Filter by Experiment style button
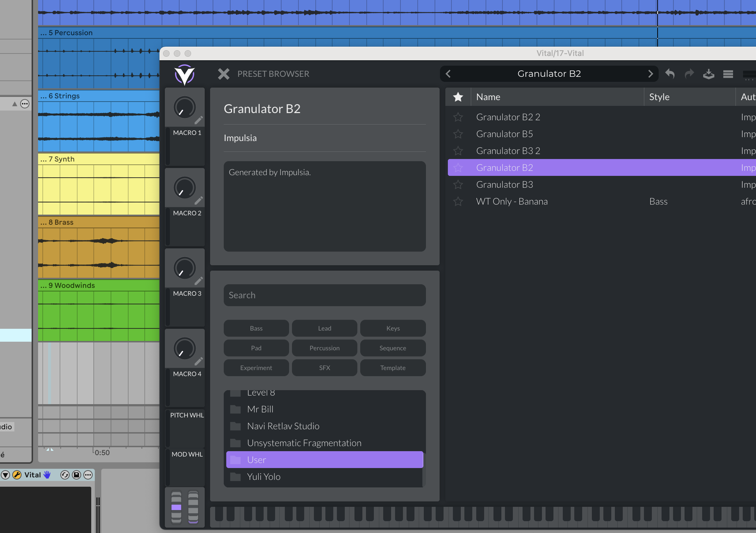756x533 pixels. tap(256, 368)
